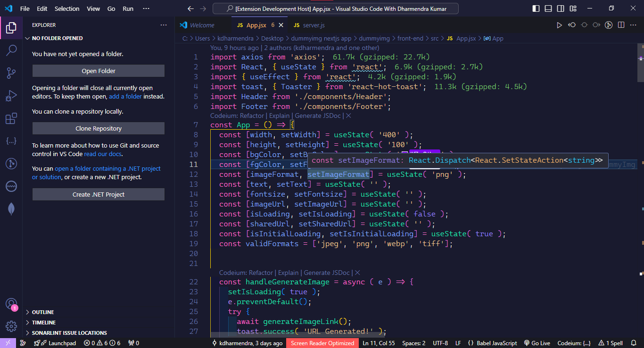Viewport: 644px width, 348px height.
Task: Open the Selection menu
Action: click(67, 8)
